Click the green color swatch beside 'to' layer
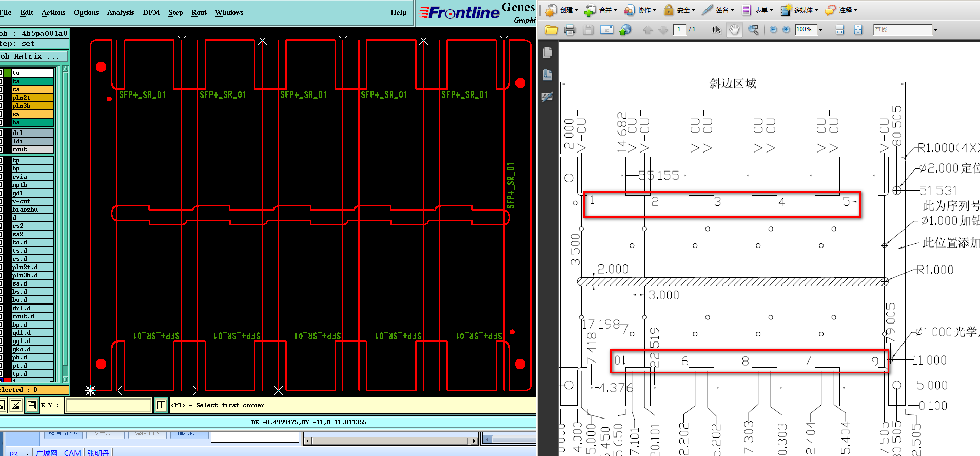980x456 pixels. 7,73
